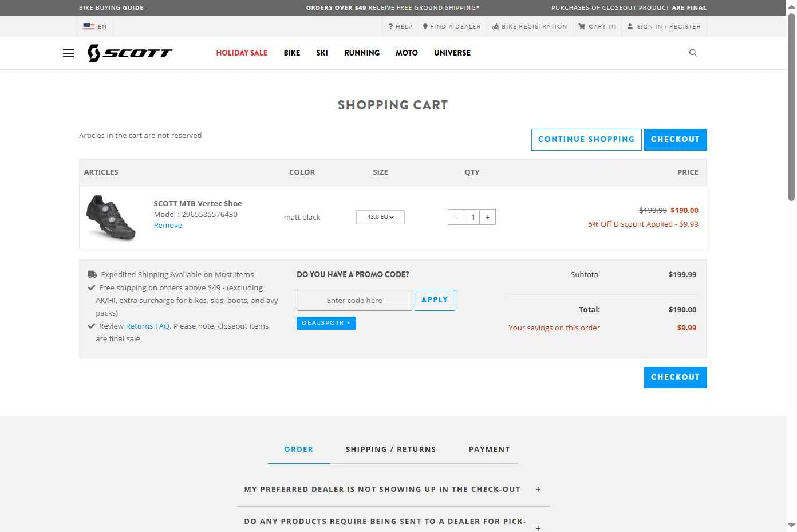Open the Ski menu
This screenshot has height=532, width=797.
click(x=322, y=53)
